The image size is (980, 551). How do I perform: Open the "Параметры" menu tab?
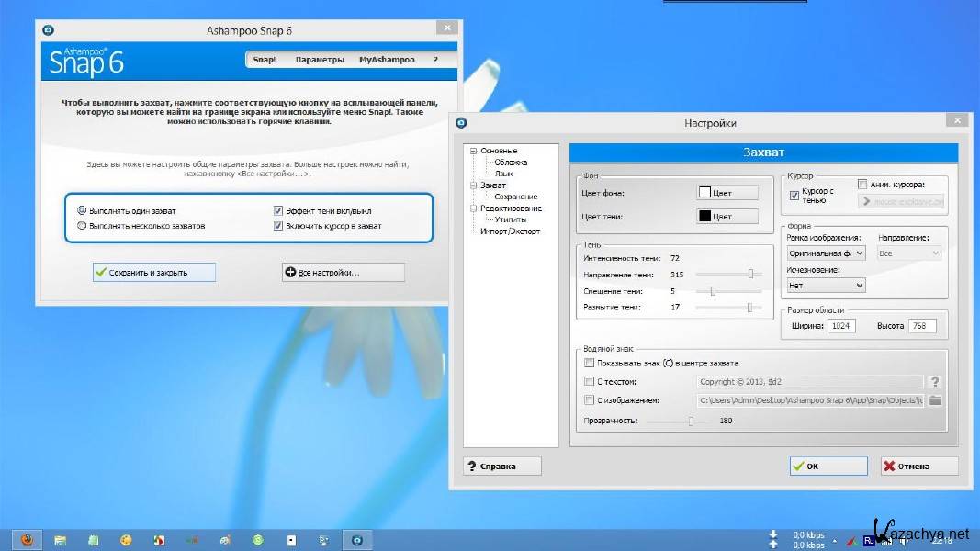320,60
